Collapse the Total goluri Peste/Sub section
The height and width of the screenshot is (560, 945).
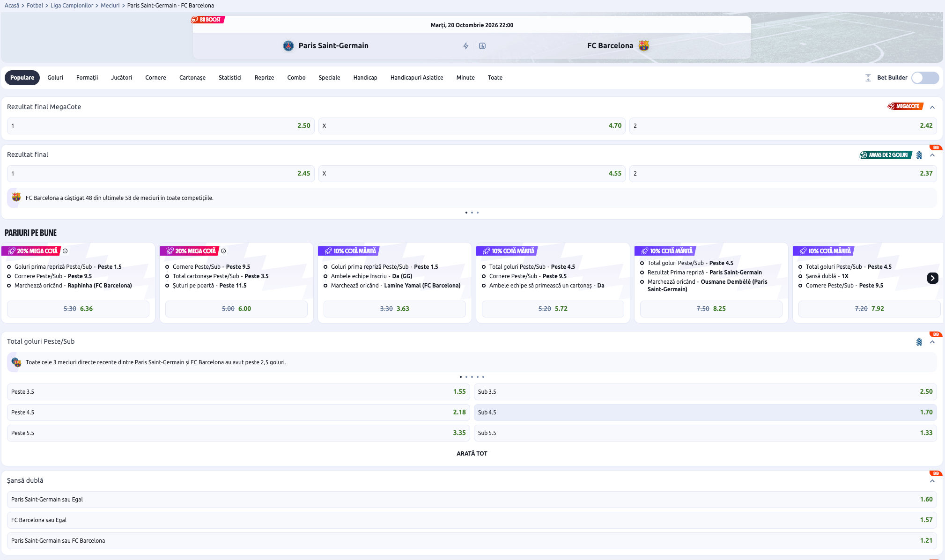[932, 342]
